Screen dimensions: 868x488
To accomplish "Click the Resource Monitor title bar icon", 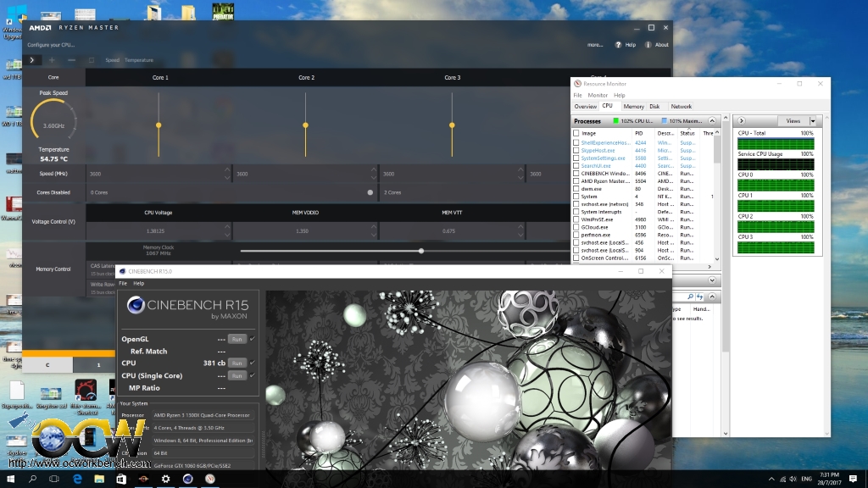I will (577, 84).
